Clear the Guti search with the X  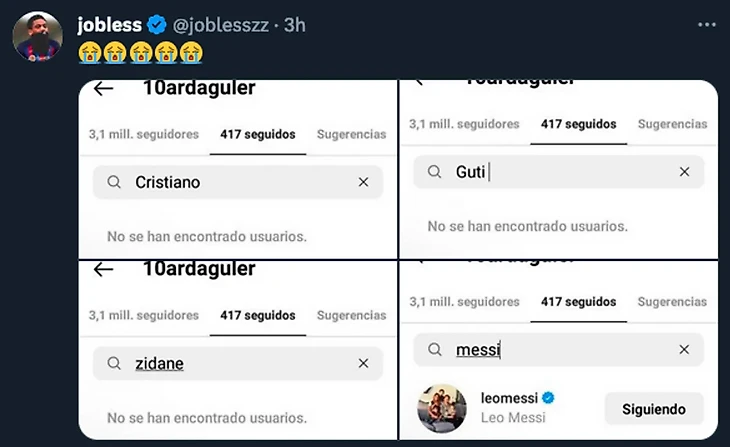point(684,172)
